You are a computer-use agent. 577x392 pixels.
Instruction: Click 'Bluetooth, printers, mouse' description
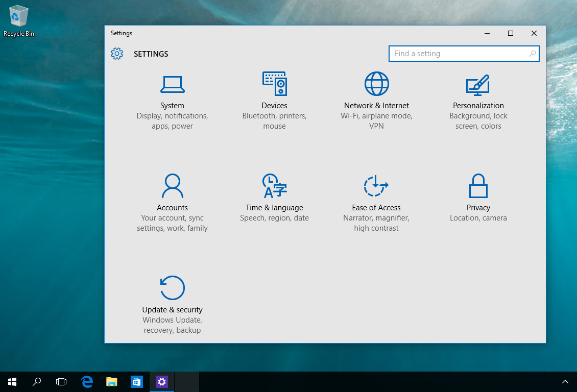point(275,121)
